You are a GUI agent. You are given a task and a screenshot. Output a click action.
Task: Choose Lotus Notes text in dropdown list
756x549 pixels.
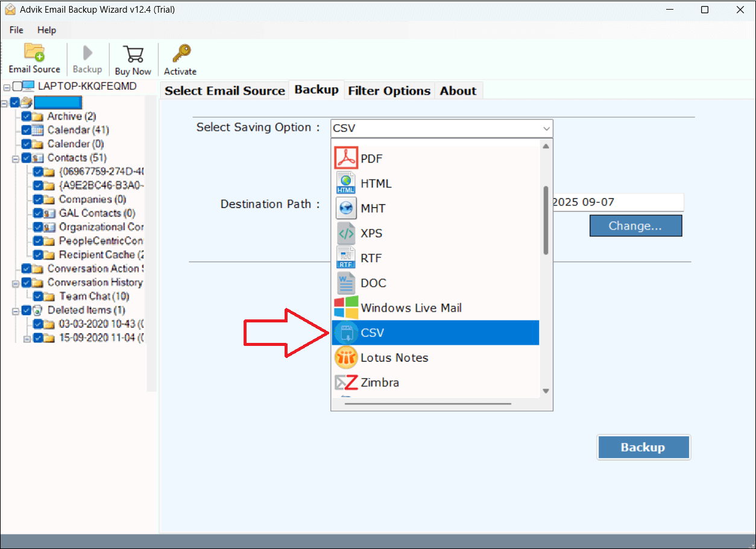point(394,357)
